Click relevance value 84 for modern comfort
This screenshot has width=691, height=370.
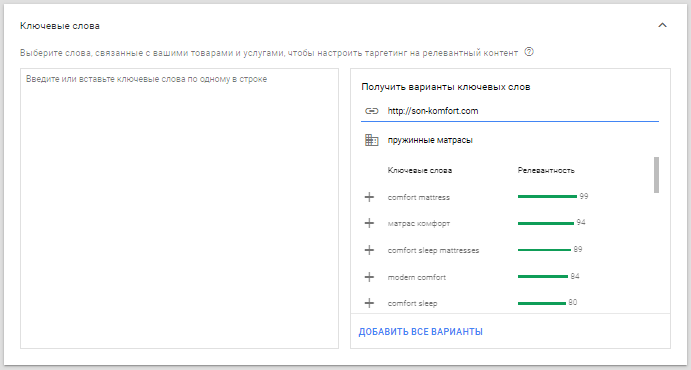tap(575, 276)
